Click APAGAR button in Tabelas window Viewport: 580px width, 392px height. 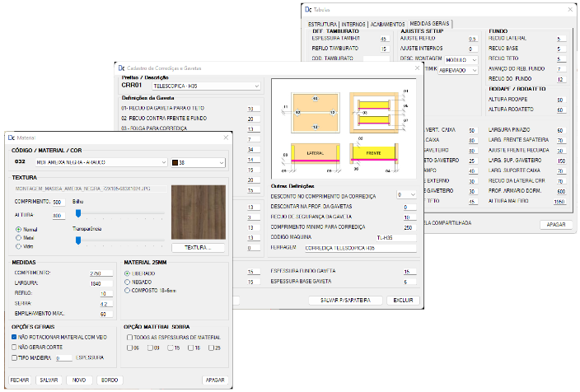pos(556,225)
